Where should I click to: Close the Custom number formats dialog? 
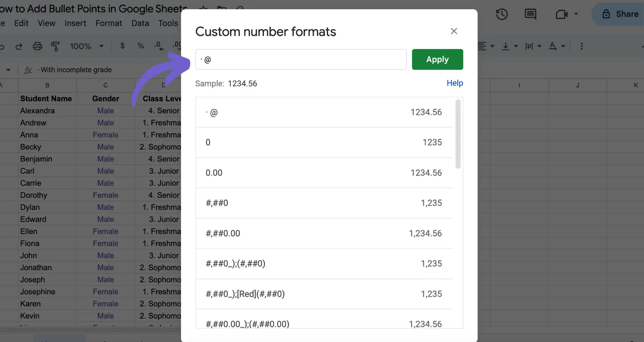pos(454,31)
